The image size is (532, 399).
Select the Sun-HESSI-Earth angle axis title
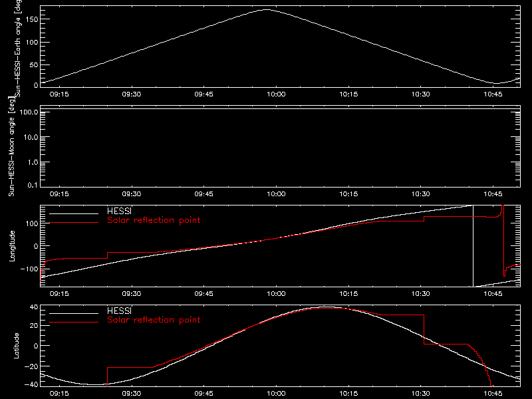(x=18, y=49)
